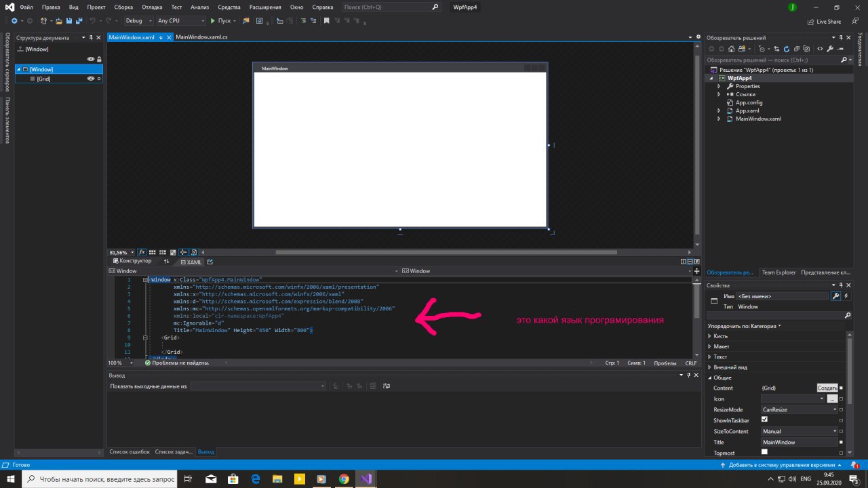The image size is (868, 488).
Task: Click the swap panes arrows icon
Action: coord(167,262)
